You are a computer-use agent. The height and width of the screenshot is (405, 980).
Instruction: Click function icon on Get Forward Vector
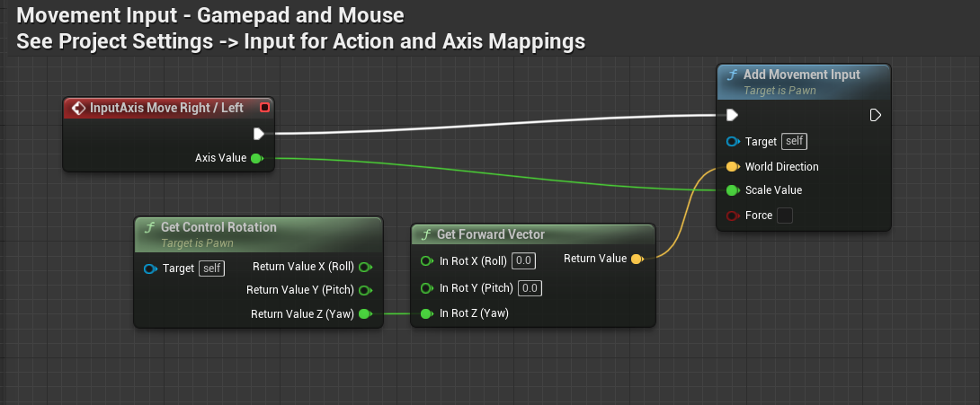[426, 234]
